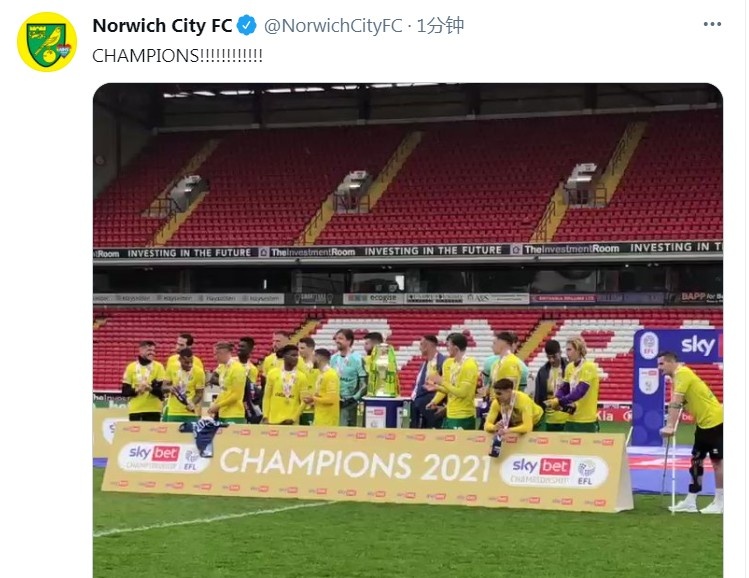This screenshot has height=578, width=749.
Task: Click the goalkeeper in the teal jersey
Action: click(348, 377)
